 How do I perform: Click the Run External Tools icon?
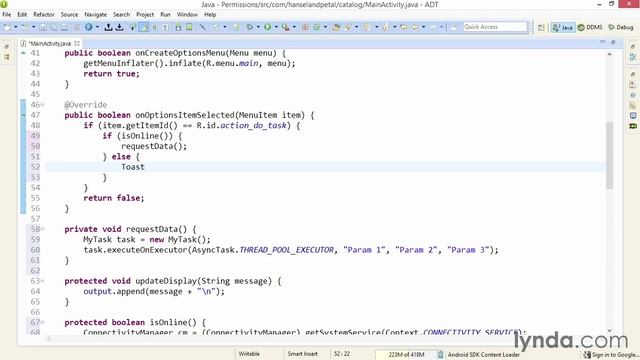(285, 27)
